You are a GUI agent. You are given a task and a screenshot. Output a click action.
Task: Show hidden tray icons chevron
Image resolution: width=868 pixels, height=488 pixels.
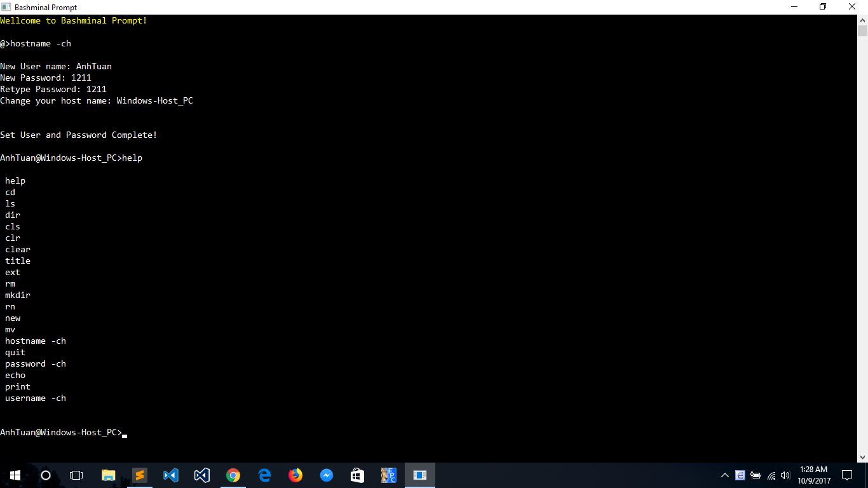pos(725,475)
